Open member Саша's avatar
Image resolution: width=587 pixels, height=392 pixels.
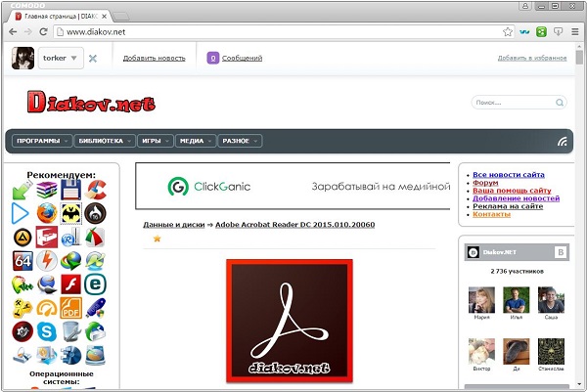pos(551,299)
